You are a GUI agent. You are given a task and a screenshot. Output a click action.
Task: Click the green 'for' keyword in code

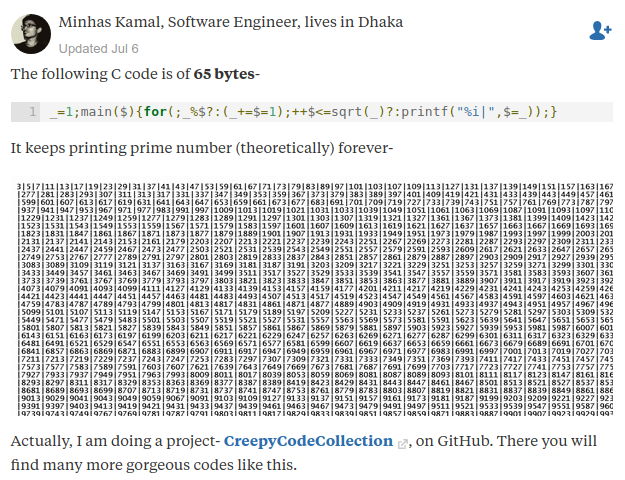pyautogui.click(x=155, y=112)
